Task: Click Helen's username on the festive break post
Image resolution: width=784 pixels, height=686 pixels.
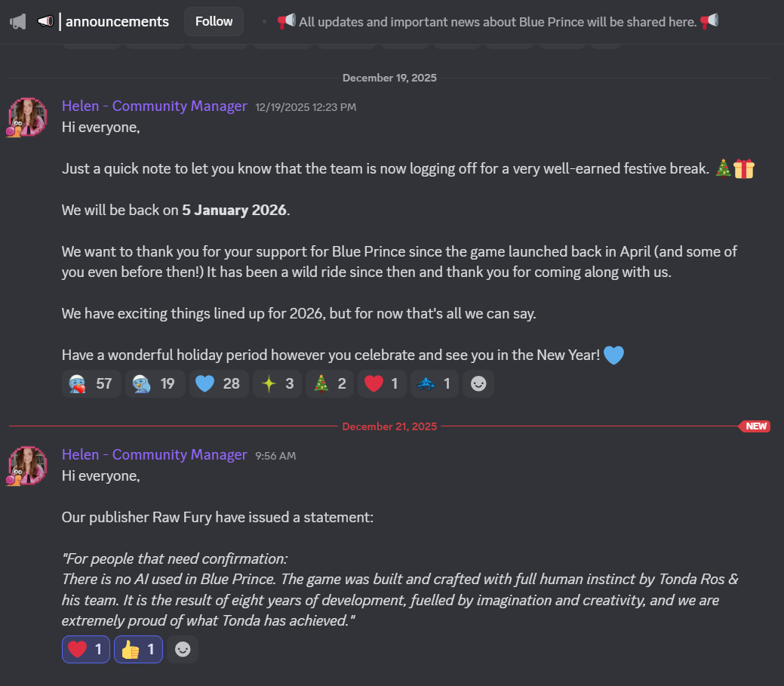Action: pos(154,106)
